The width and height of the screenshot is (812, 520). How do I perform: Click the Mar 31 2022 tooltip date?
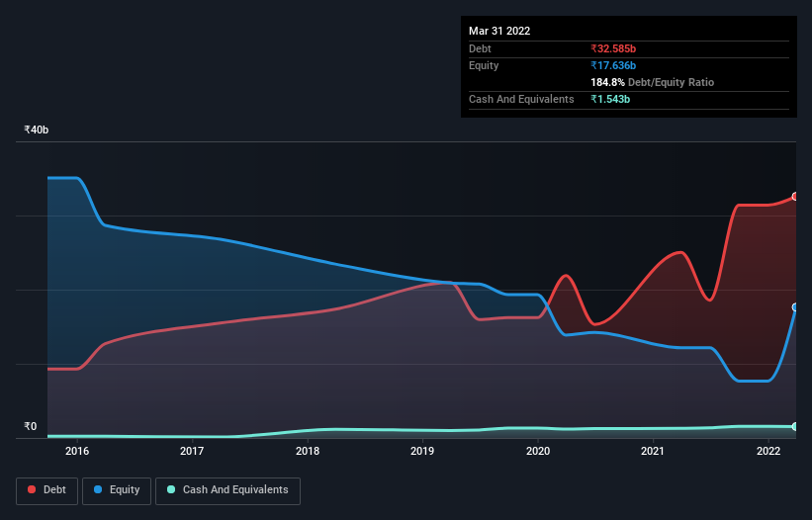coord(499,31)
